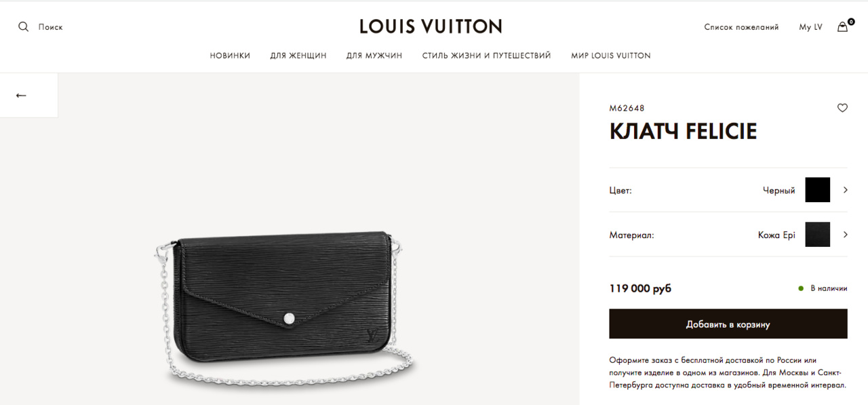868x405 pixels.
Task: Open the My LV account link
Action: tap(810, 27)
